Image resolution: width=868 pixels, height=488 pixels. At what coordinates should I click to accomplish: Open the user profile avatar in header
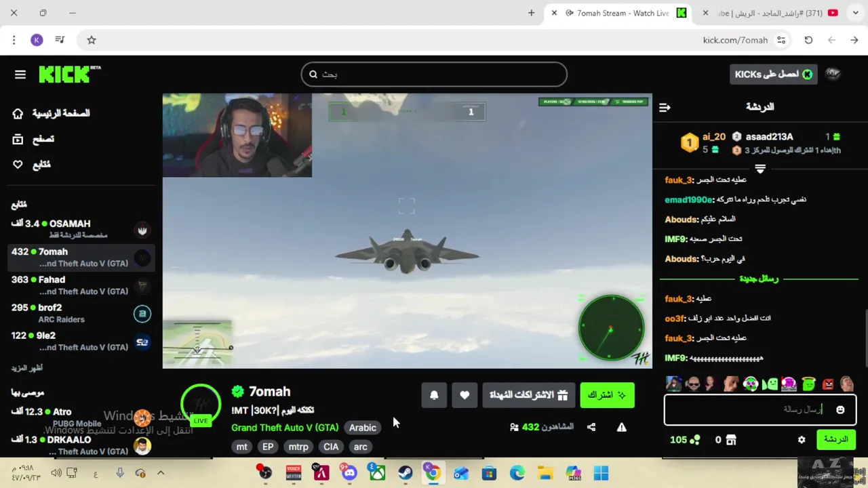click(x=833, y=75)
